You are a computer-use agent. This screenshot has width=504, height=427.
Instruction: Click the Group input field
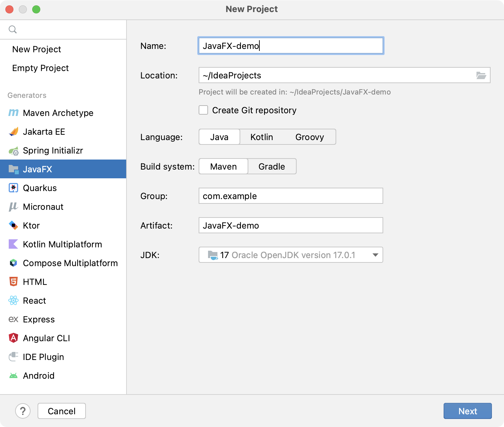click(x=291, y=196)
